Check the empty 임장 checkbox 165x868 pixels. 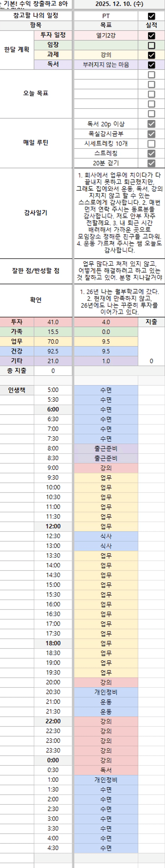(x=151, y=45)
